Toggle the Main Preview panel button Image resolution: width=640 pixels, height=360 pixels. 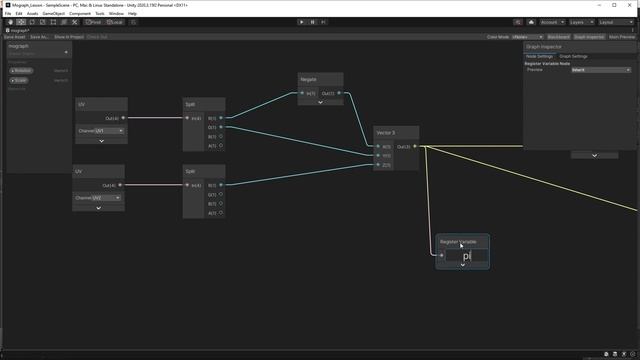tap(622, 37)
